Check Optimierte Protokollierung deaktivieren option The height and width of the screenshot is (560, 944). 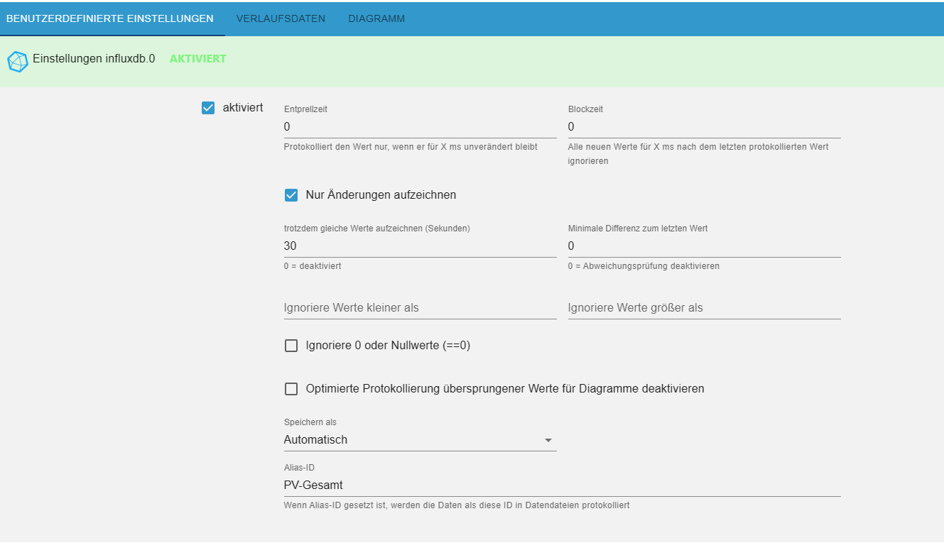point(291,389)
